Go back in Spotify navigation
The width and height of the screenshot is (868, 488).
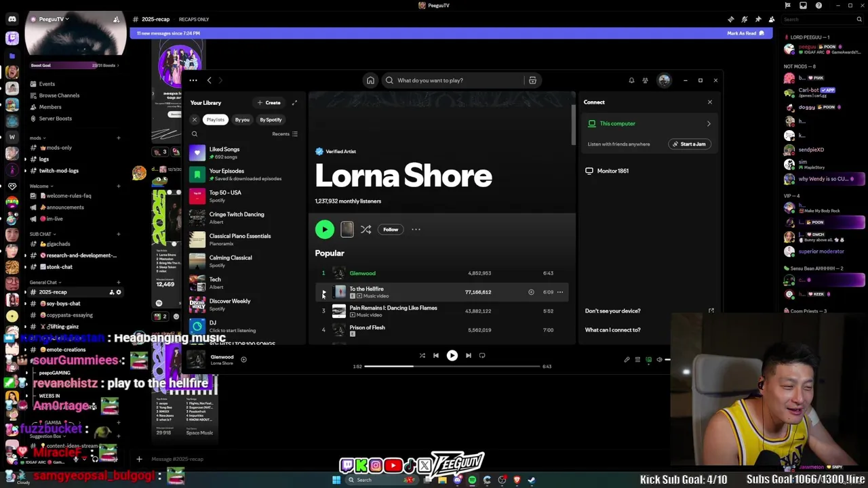pyautogui.click(x=209, y=81)
